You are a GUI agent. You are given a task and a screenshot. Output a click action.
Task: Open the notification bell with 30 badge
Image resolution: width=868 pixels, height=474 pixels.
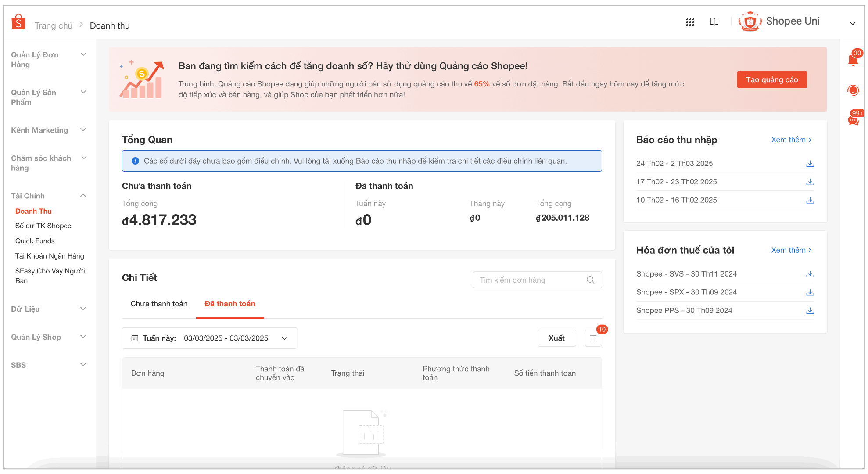click(853, 60)
